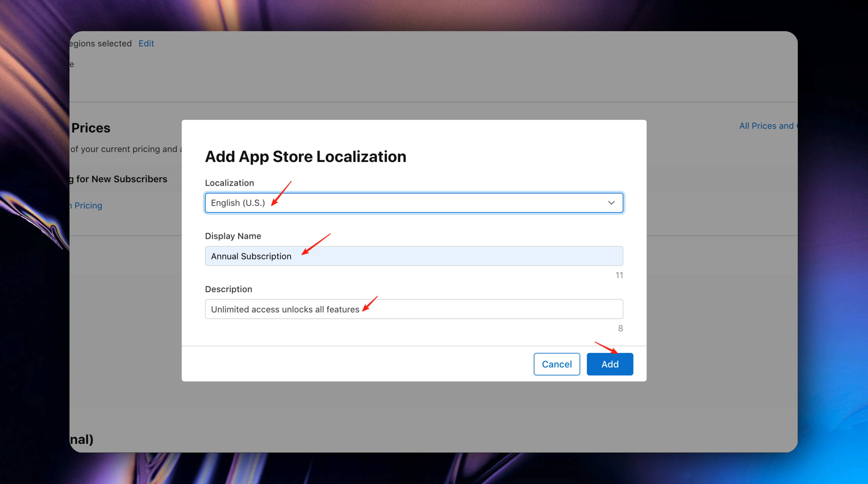The height and width of the screenshot is (484, 868).
Task: Click the Add App Store Localization title
Action: 306,156
